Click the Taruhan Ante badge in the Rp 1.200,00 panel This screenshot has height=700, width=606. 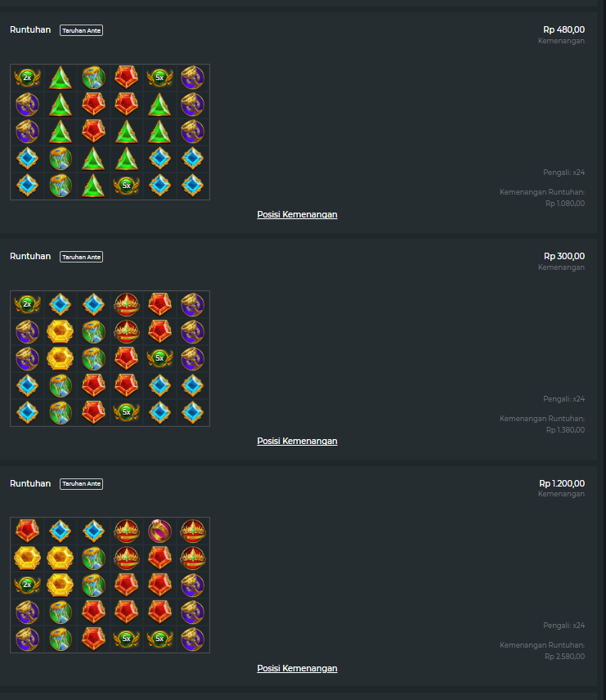pos(81,484)
